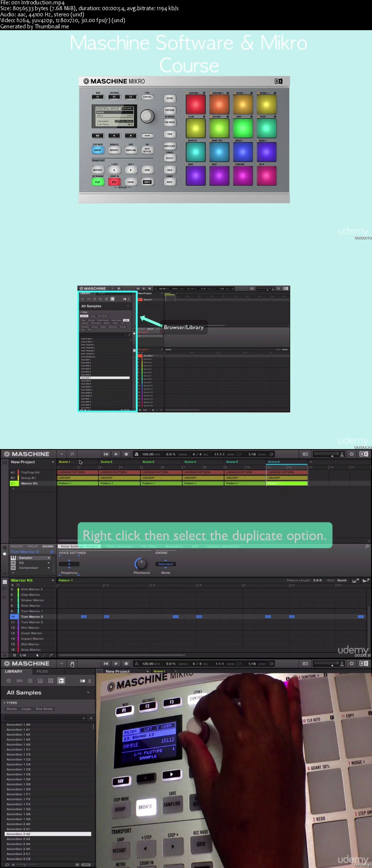Click the record icon in the Warrior Kit frame
This screenshot has height=868, width=372.
pos(126,454)
